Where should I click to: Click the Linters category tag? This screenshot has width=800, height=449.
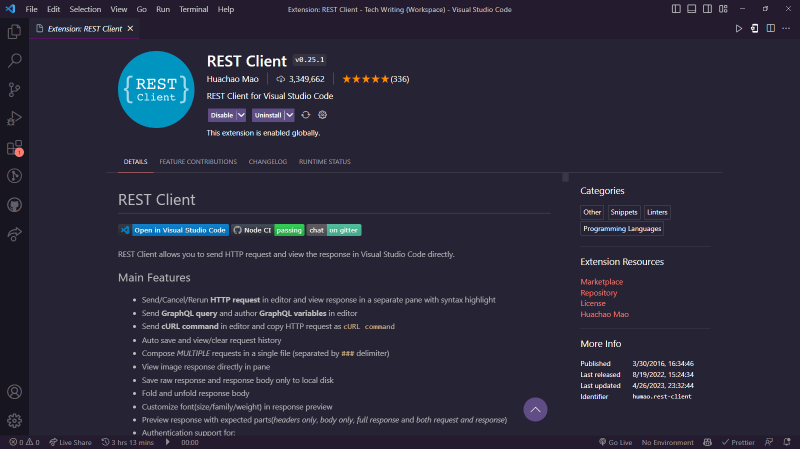click(x=657, y=212)
